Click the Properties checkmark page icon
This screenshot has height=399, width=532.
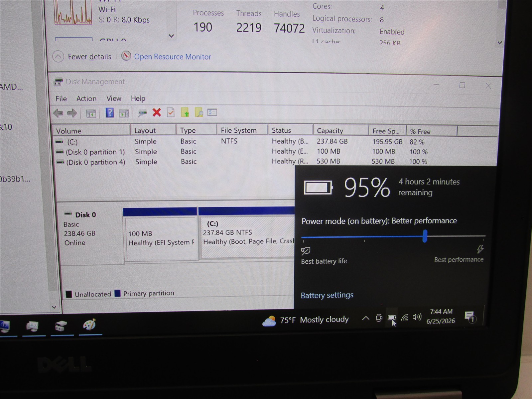coord(171,113)
